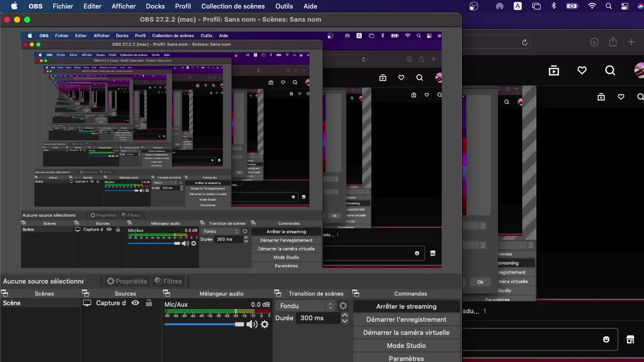This screenshot has width=644, height=362.
Task: Open the OBS application menu beside Apple logo
Action: tap(36, 6)
